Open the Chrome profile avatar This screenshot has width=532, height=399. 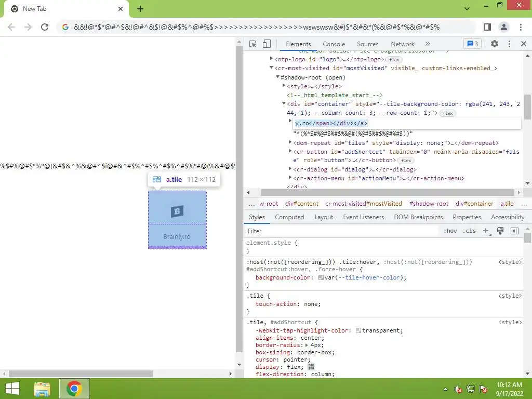click(504, 27)
